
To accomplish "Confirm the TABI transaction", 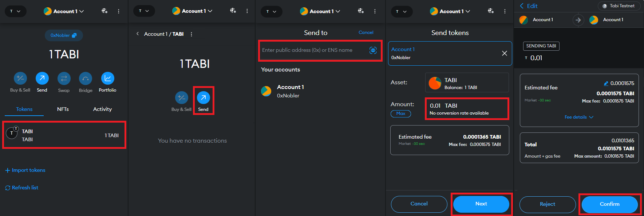I will point(610,204).
